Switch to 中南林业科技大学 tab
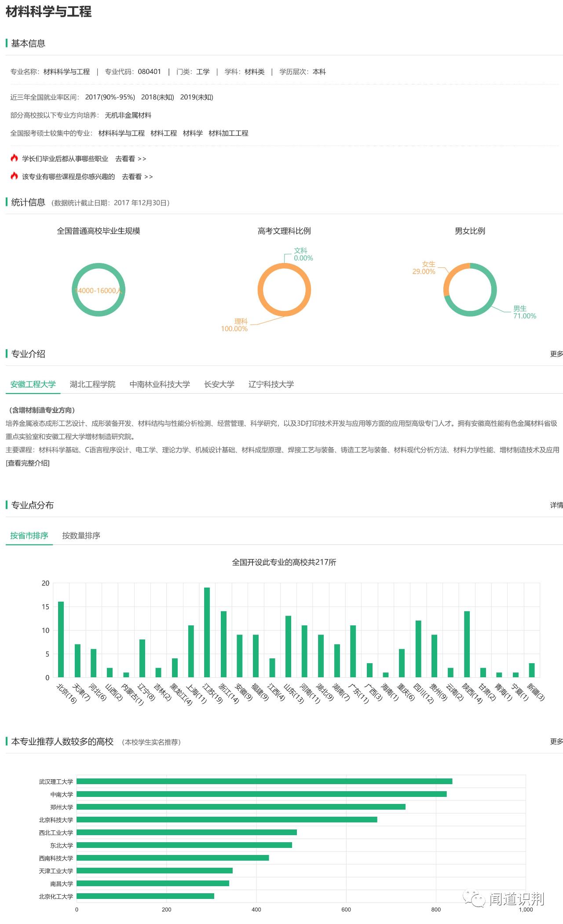 [160, 384]
